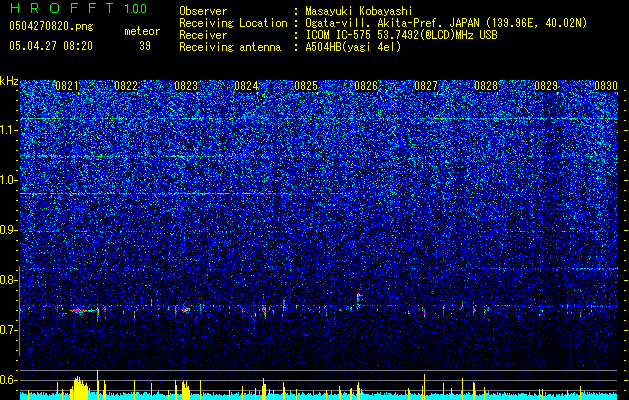Screen dimensions: 629x400
Task: Click the 0823 time marker
Action: tap(186, 86)
